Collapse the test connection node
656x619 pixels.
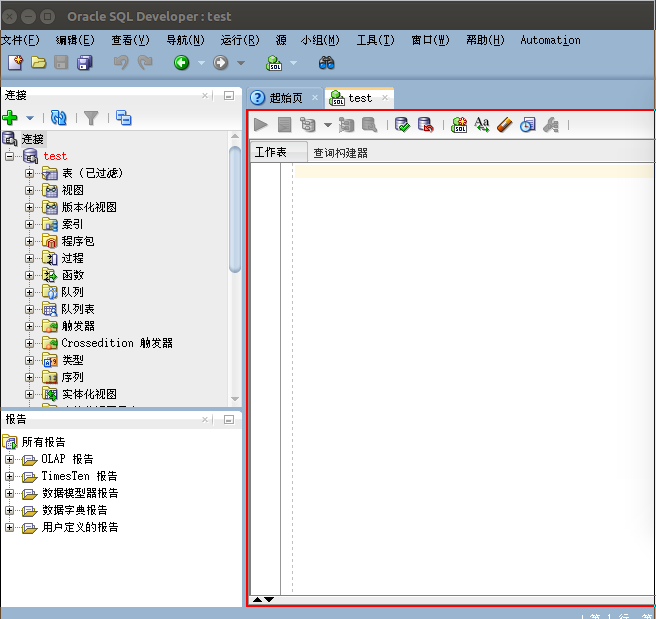(x=9, y=156)
